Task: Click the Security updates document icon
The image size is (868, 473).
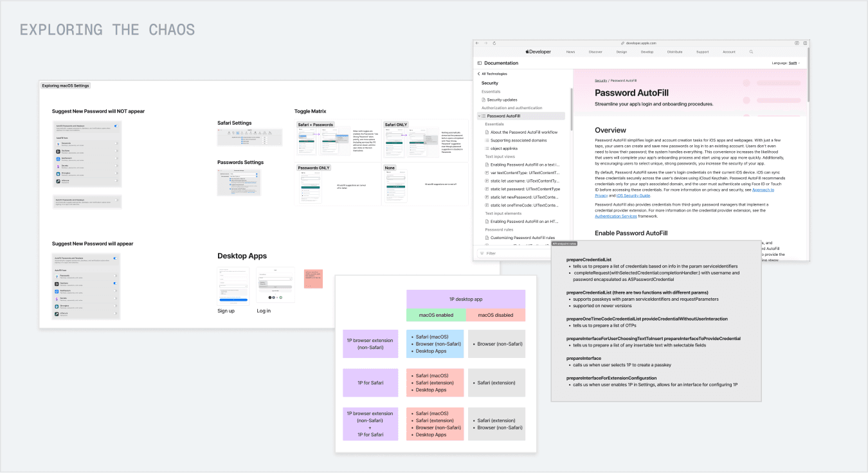Action: click(x=484, y=100)
